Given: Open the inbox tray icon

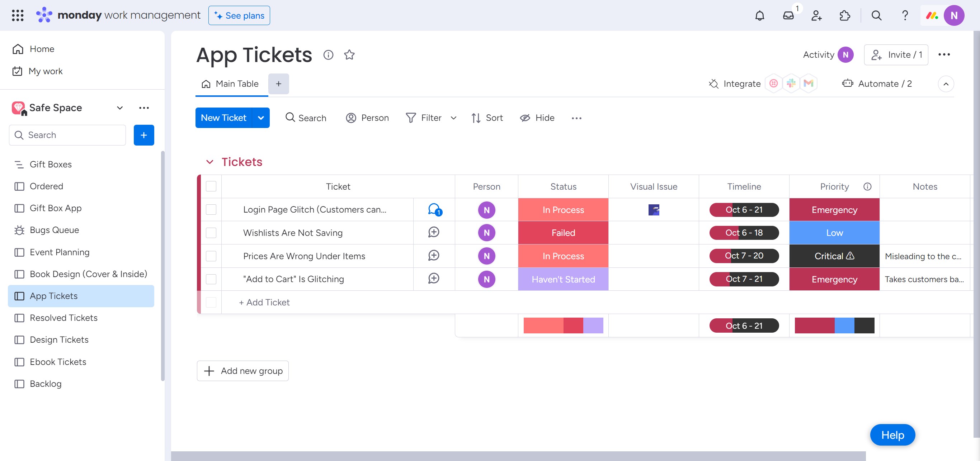Looking at the screenshot, I should pyautogui.click(x=788, y=15).
